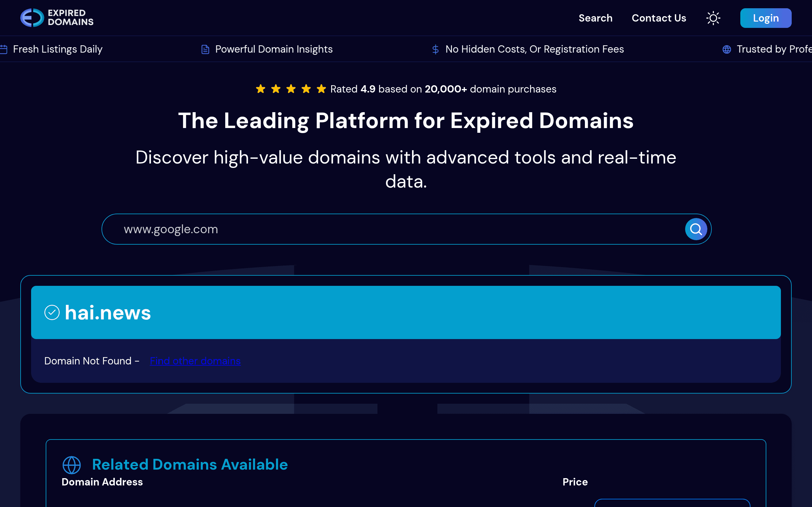Click the five-star rating icons
The height and width of the screenshot is (507, 812).
[291, 89]
